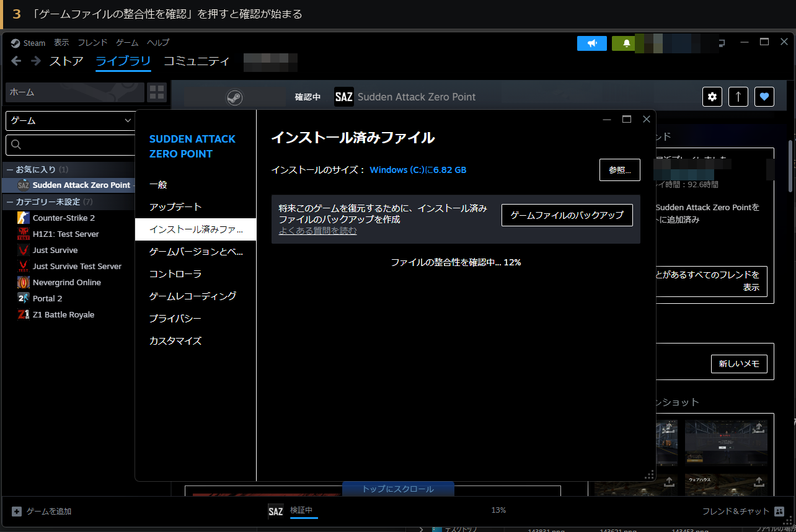Viewport: 796px width, 532px height.
Task: Click the blue megaphone announcements button
Action: coord(592,43)
